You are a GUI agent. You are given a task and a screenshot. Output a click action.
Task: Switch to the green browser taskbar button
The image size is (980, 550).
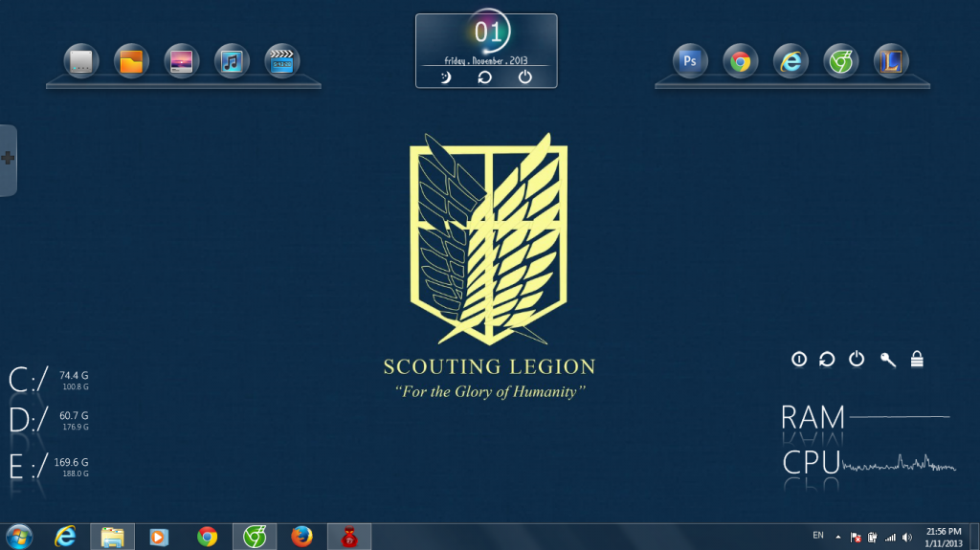coord(255,537)
